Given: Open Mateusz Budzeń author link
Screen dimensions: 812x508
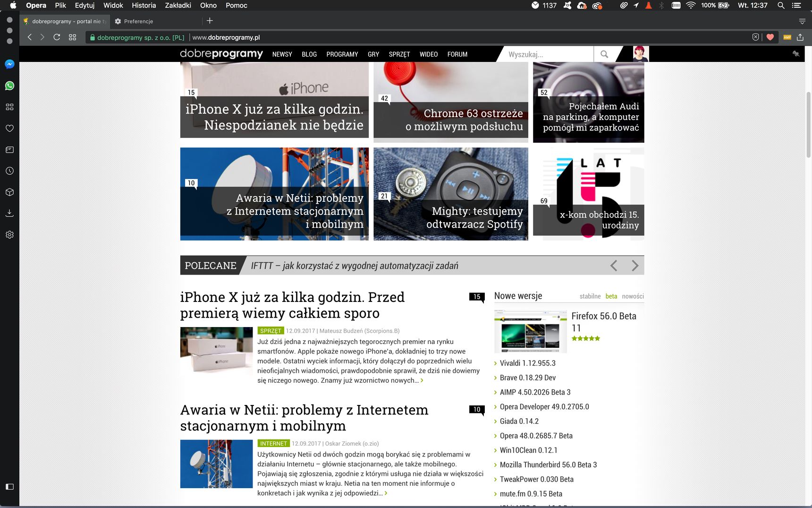Looking at the screenshot, I should [x=359, y=331].
